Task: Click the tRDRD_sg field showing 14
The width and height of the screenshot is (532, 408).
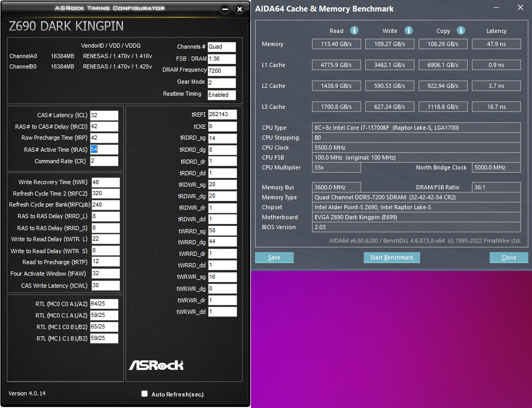Action: 223,138
